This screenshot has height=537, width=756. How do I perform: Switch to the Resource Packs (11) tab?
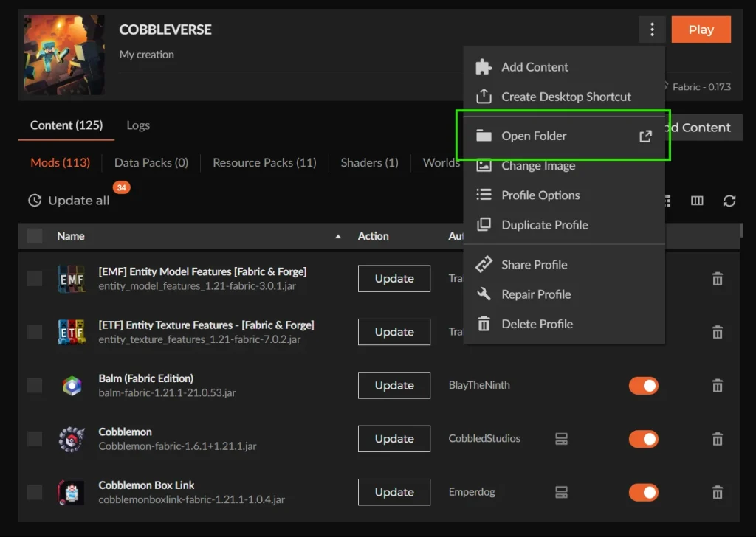(264, 162)
